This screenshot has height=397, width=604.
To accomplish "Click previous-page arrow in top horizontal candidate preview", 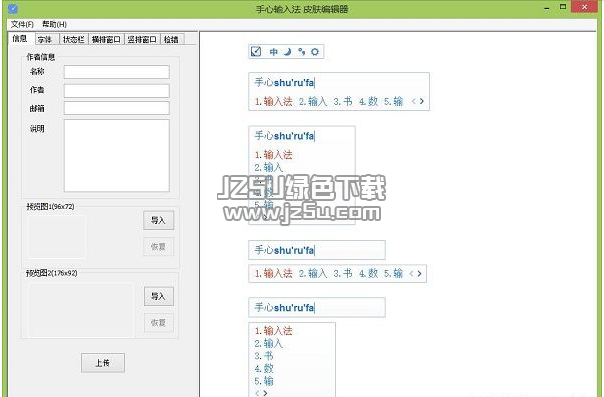I will tap(414, 101).
